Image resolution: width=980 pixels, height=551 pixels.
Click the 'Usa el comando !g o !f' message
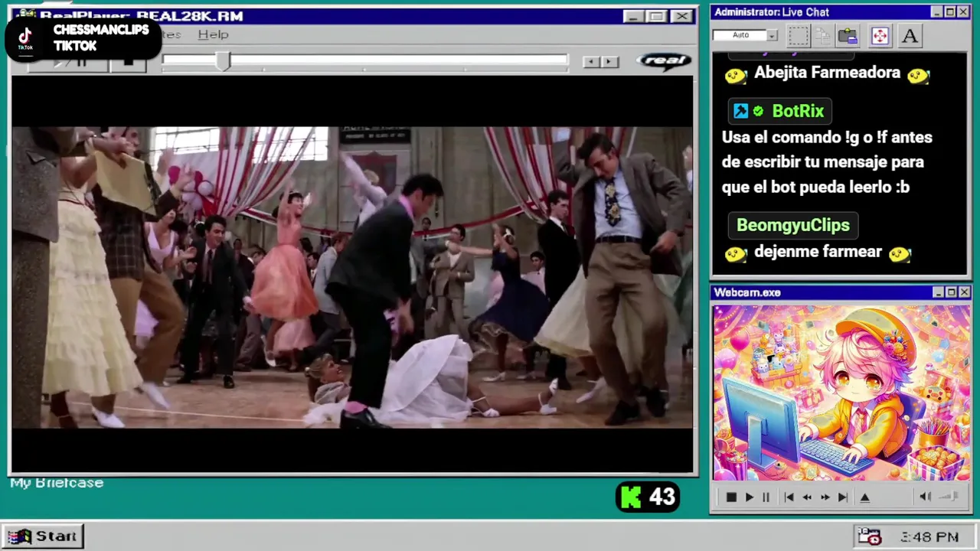point(827,162)
